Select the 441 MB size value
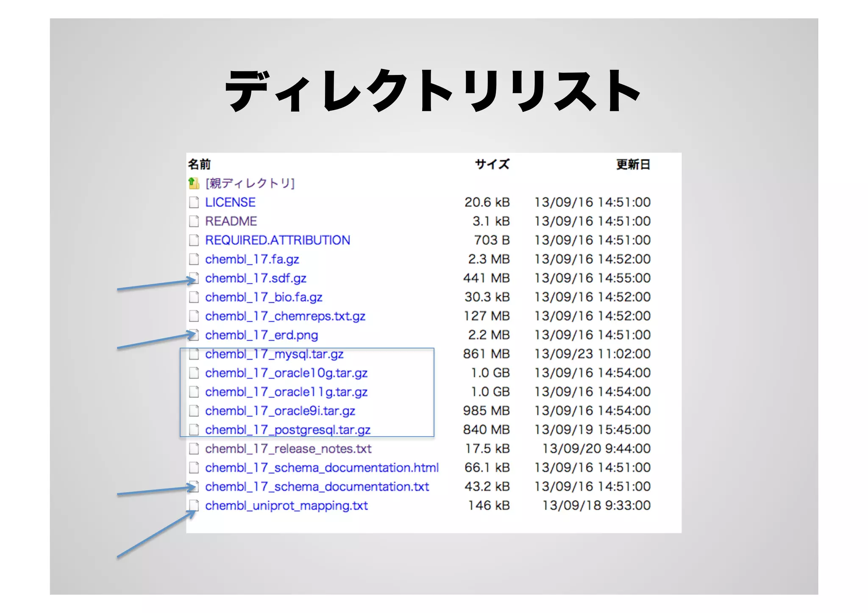Viewport: 868px width, 613px height. point(487,278)
